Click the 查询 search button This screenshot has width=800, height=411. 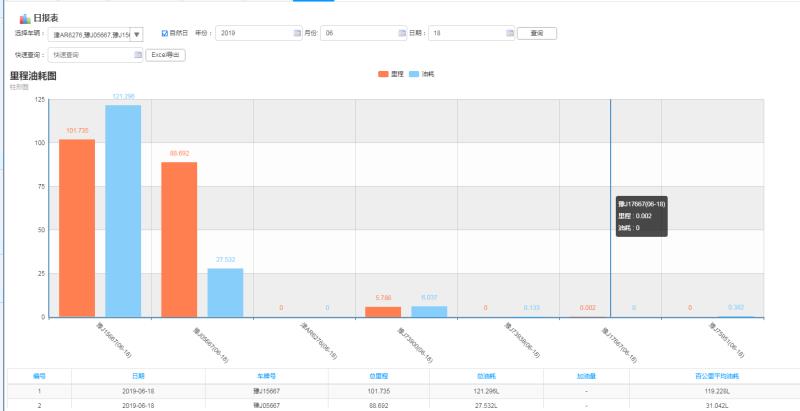537,34
